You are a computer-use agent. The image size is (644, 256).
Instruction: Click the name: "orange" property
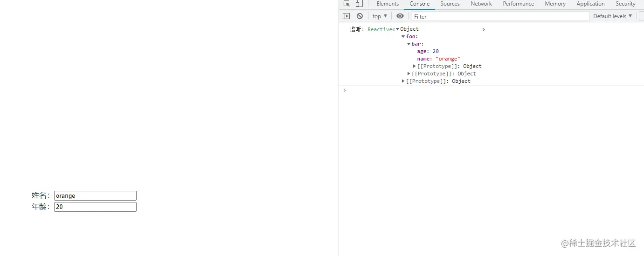click(x=439, y=59)
